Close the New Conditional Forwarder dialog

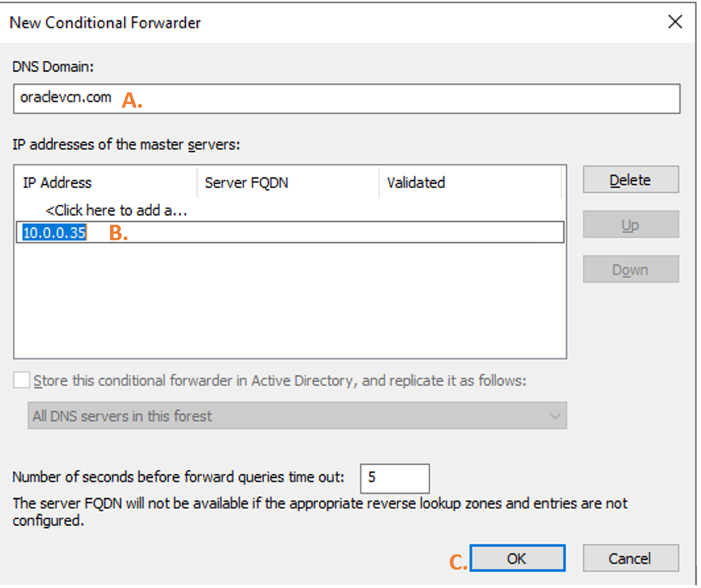(675, 22)
